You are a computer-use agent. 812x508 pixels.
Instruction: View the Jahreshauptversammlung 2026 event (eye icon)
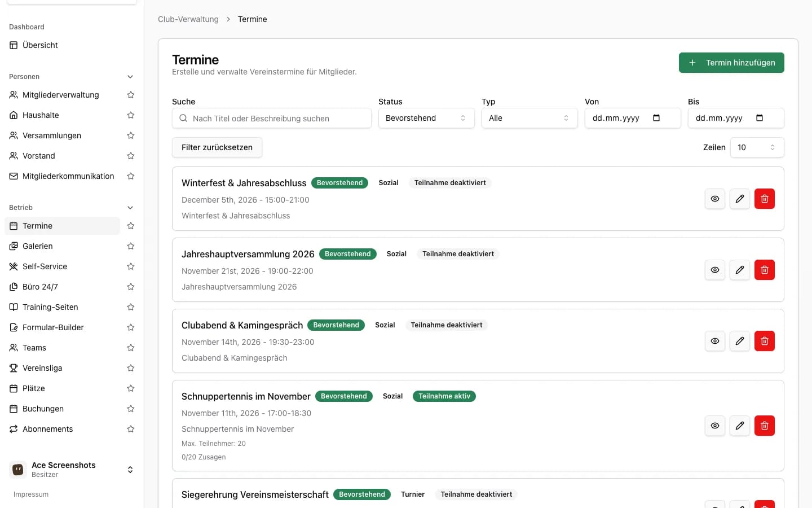click(715, 270)
